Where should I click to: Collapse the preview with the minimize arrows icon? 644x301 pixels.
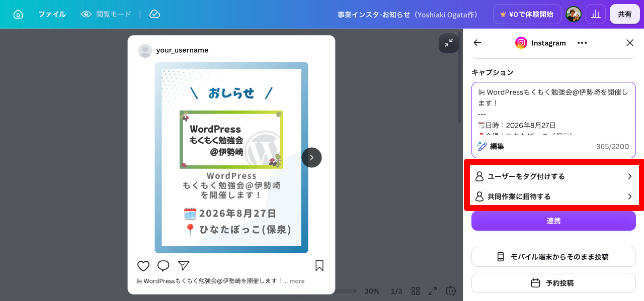448,43
